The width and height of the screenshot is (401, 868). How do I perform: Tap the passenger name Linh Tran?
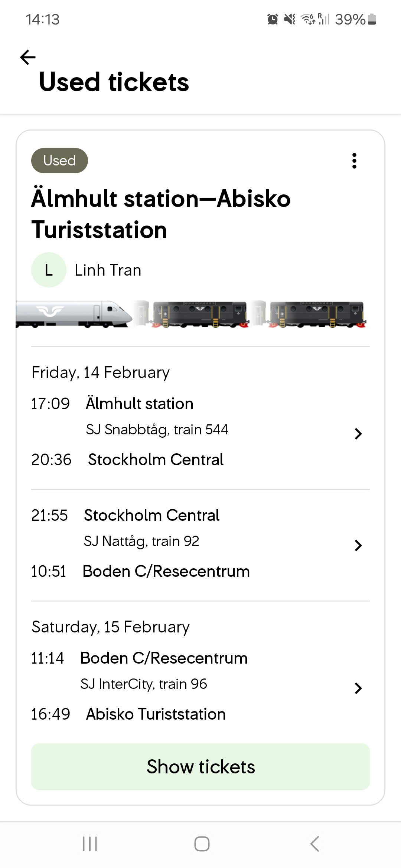tap(108, 270)
